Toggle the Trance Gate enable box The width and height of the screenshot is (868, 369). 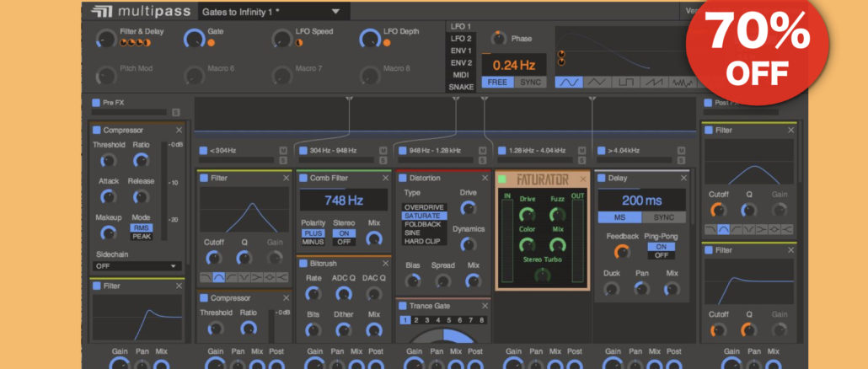coord(403,306)
